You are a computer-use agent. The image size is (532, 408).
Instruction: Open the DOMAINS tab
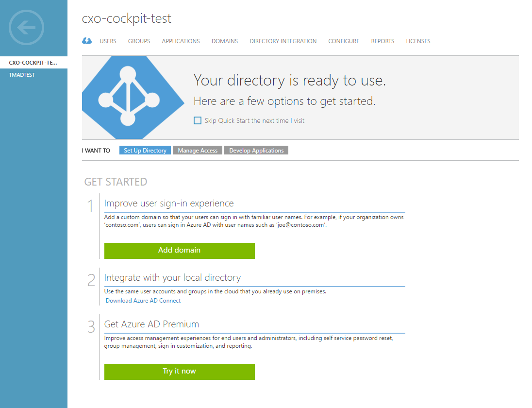tap(225, 41)
